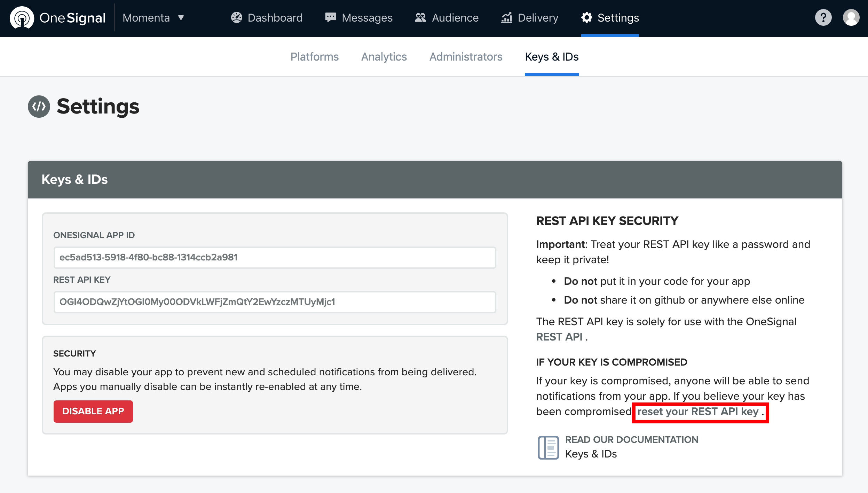Click the Dashboard gauge icon
This screenshot has width=868, height=493.
point(236,18)
